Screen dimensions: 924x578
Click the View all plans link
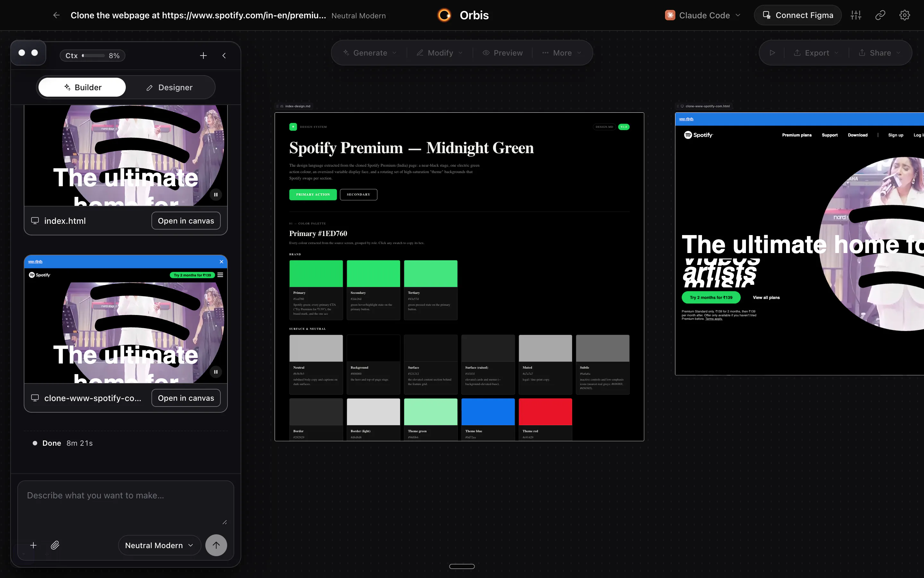point(766,297)
